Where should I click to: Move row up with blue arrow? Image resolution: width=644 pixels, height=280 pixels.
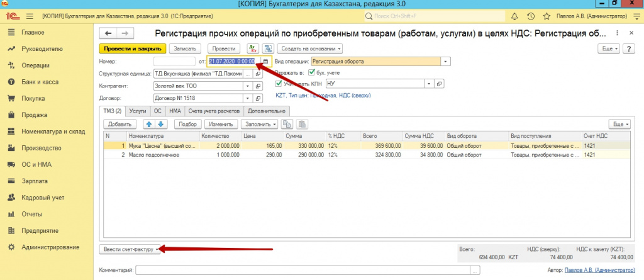pyautogui.click(x=149, y=124)
